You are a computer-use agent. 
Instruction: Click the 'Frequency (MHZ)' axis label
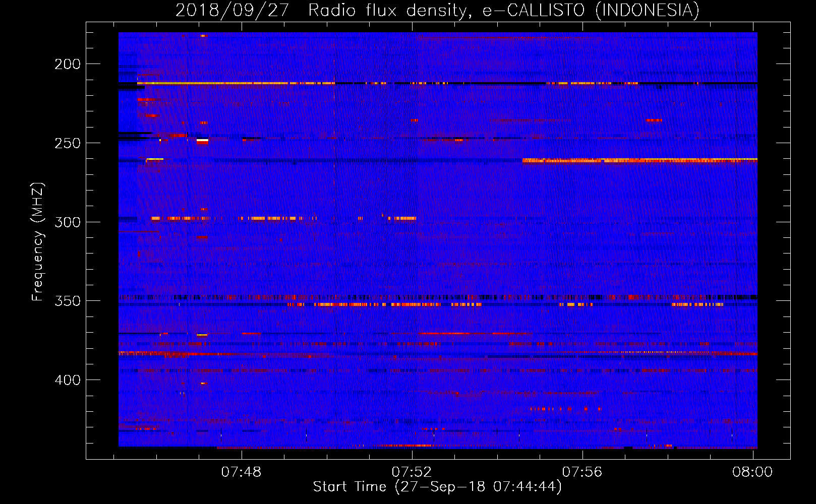38,241
